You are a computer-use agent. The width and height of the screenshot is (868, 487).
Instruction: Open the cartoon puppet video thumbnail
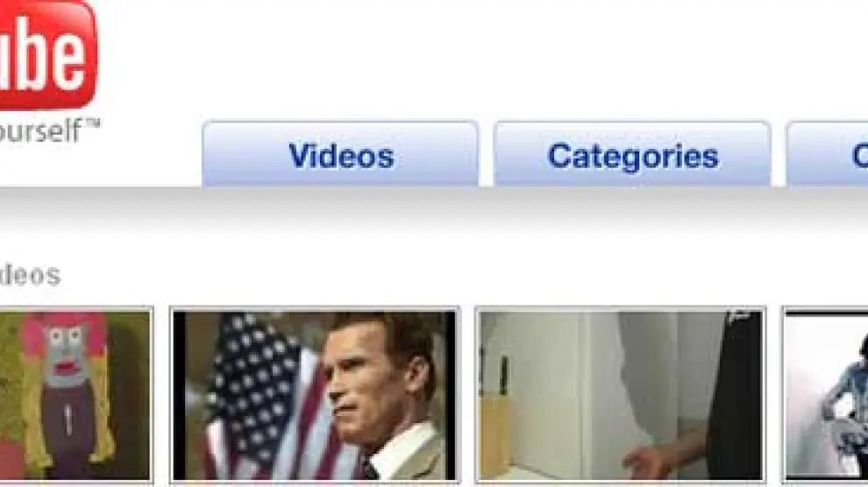pyautogui.click(x=75, y=395)
